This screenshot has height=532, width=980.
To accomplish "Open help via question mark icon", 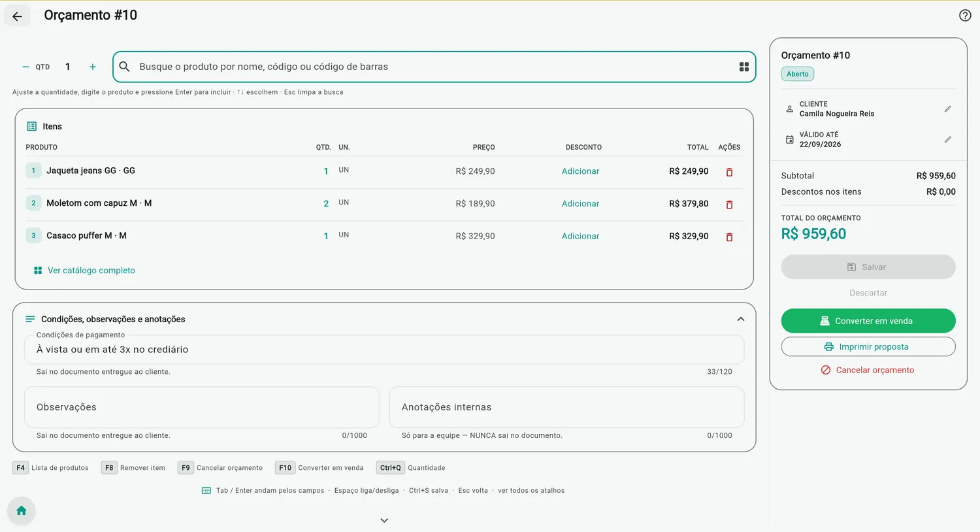I will 965,16.
